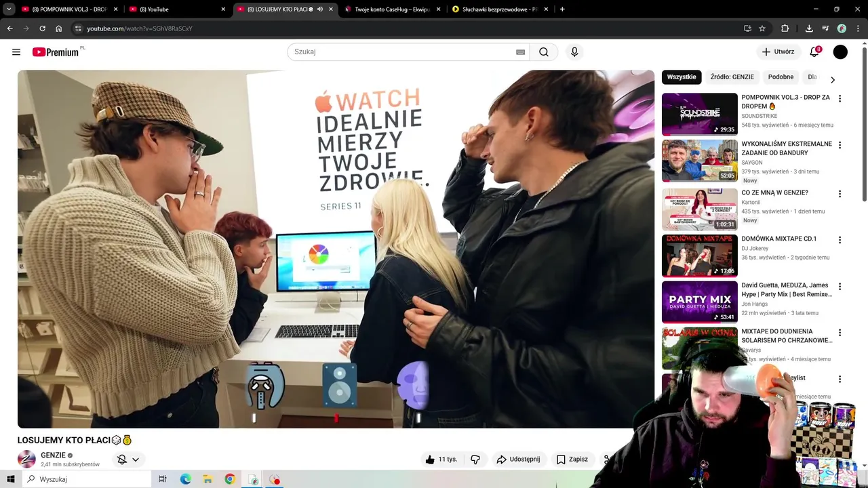Open Windows Task View
Image resolution: width=868 pixels, height=488 pixels.
163,479
